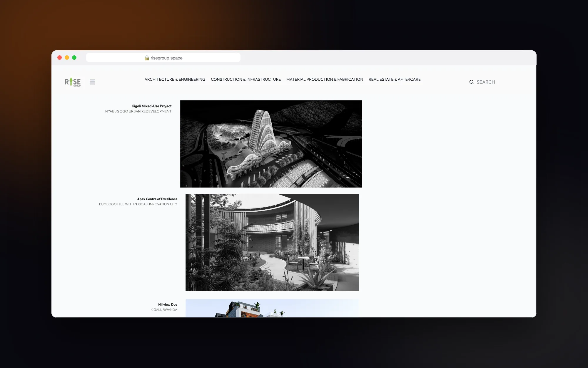
Task: Maximize window with green button
Action: (x=74, y=58)
